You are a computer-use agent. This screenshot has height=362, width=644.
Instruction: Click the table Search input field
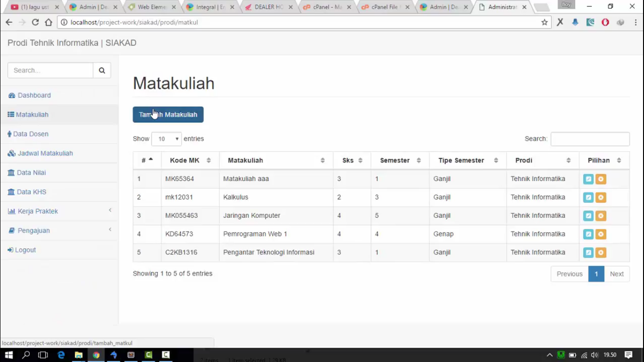(590, 139)
